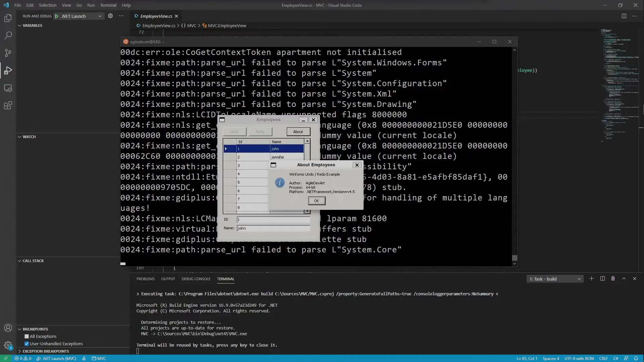This screenshot has width=644, height=362.
Task: Click the editor minimap
Action: click(620, 85)
